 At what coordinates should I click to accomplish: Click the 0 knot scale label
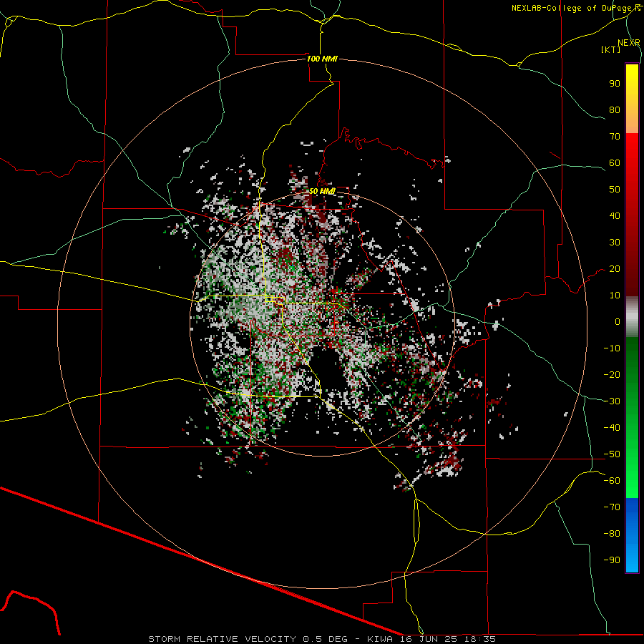click(618, 321)
